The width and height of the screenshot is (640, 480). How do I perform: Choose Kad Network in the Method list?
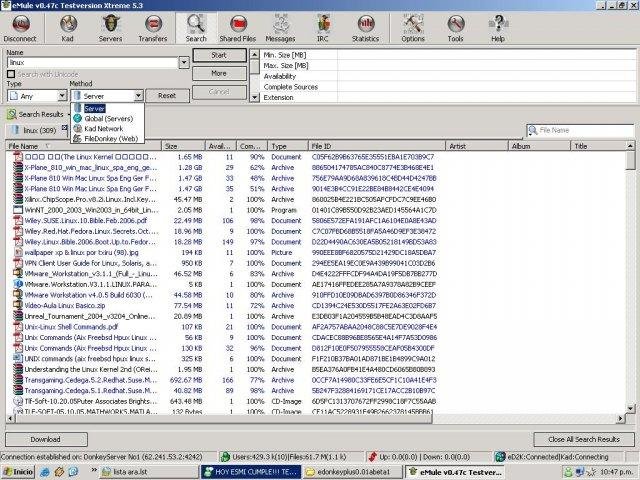(107, 129)
